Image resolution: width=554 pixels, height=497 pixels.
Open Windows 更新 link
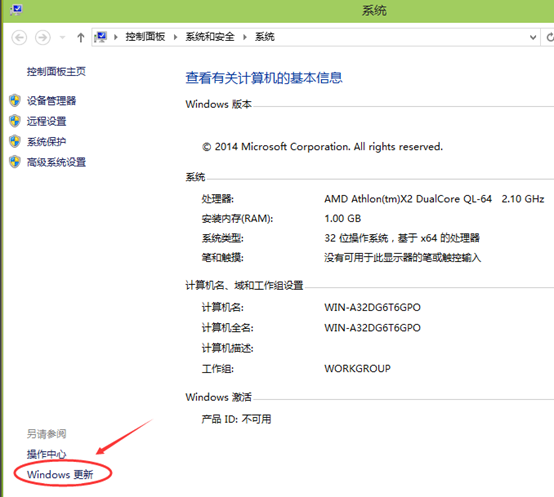(60, 474)
